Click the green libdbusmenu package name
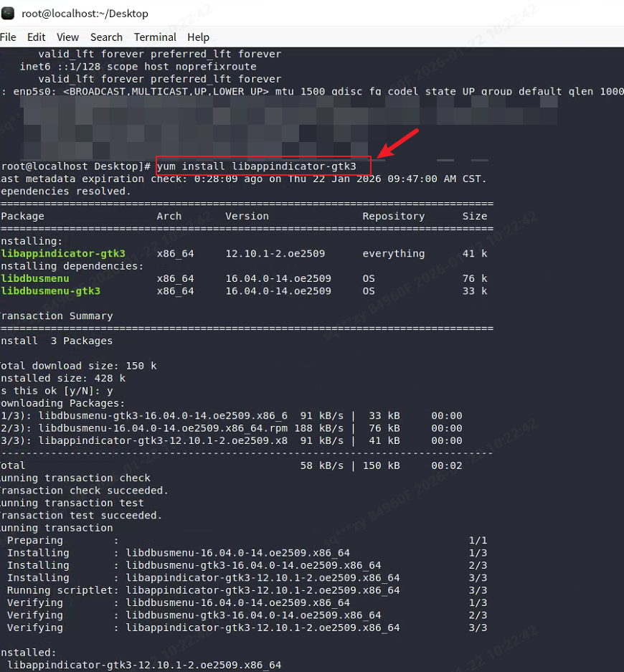 (x=35, y=278)
